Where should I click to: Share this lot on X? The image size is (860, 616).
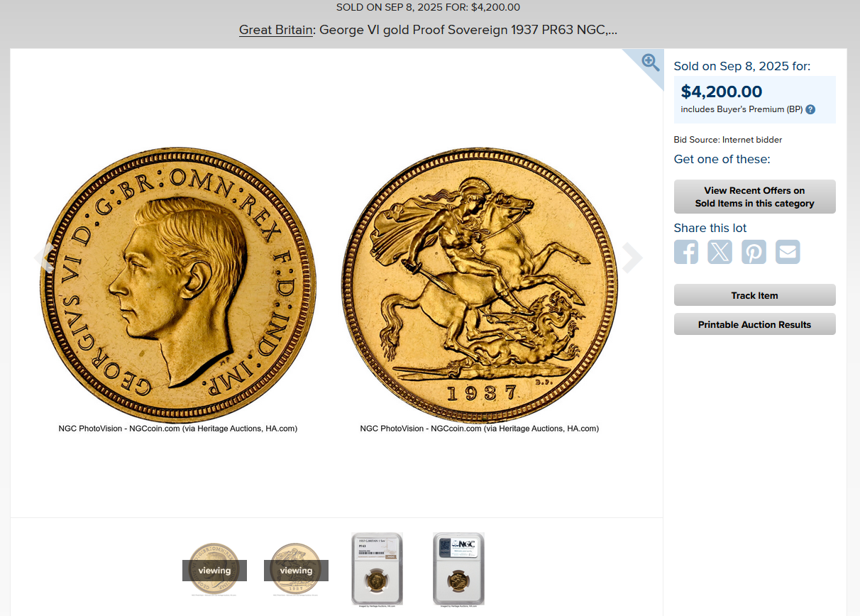(720, 252)
